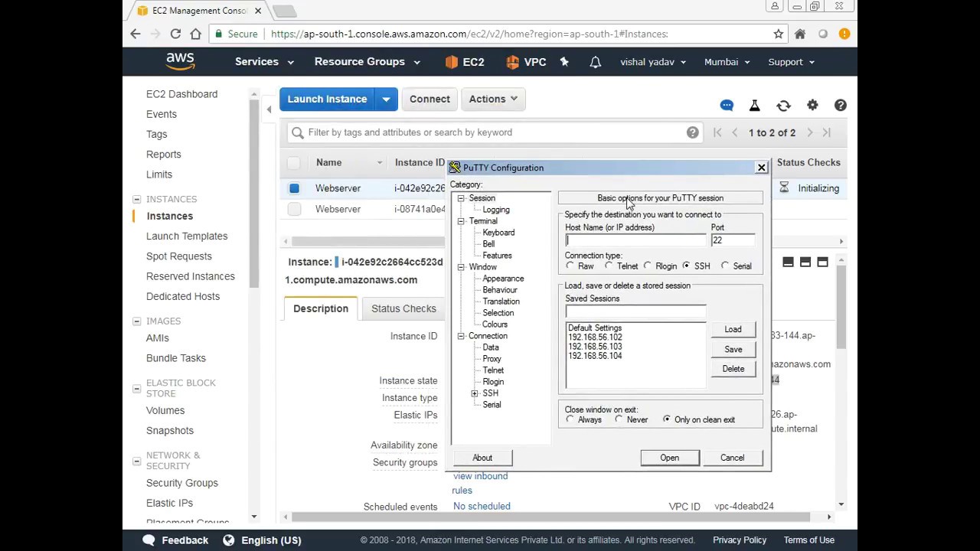The width and height of the screenshot is (980, 551).
Task: Select Logging in PuTTY category tree
Action: [496, 210]
